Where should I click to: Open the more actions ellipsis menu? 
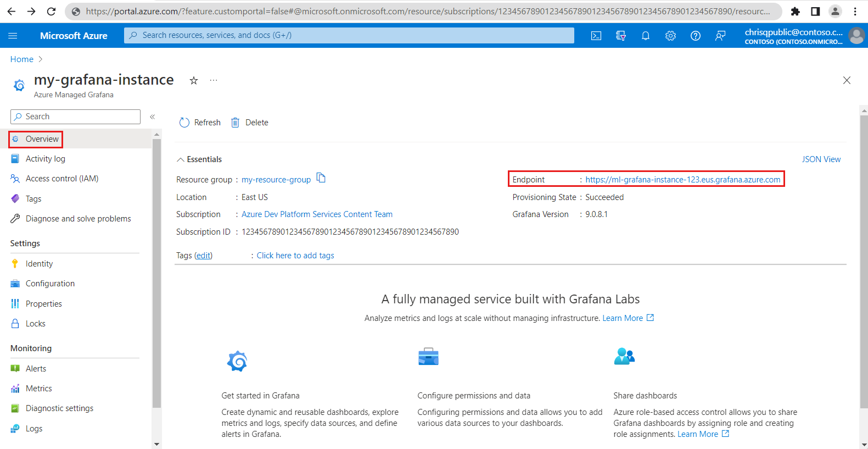coord(214,81)
